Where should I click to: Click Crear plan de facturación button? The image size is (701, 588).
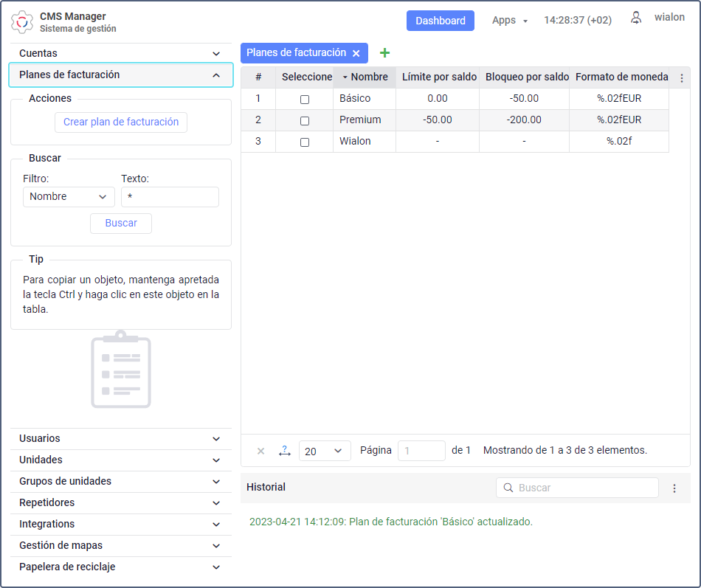click(x=121, y=122)
